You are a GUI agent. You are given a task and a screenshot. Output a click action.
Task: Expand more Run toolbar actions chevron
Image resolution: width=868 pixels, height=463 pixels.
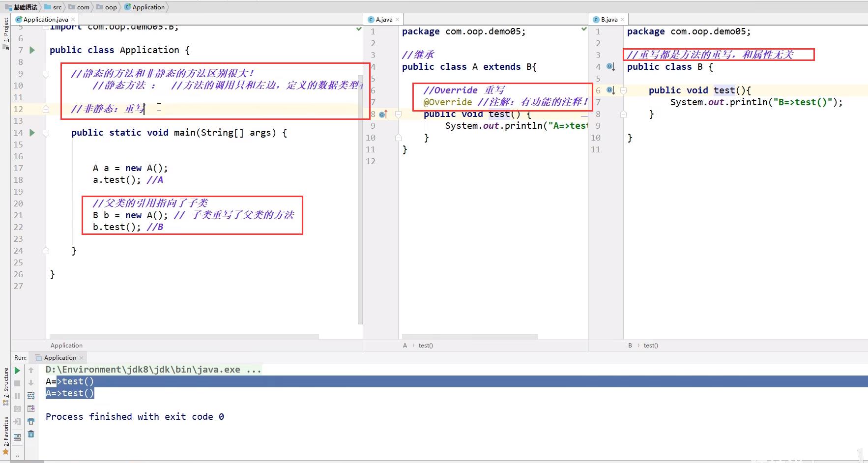(17, 456)
